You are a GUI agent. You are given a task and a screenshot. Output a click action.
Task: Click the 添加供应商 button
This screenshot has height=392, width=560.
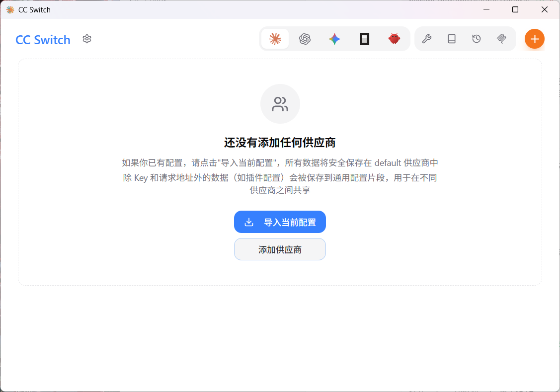point(280,249)
